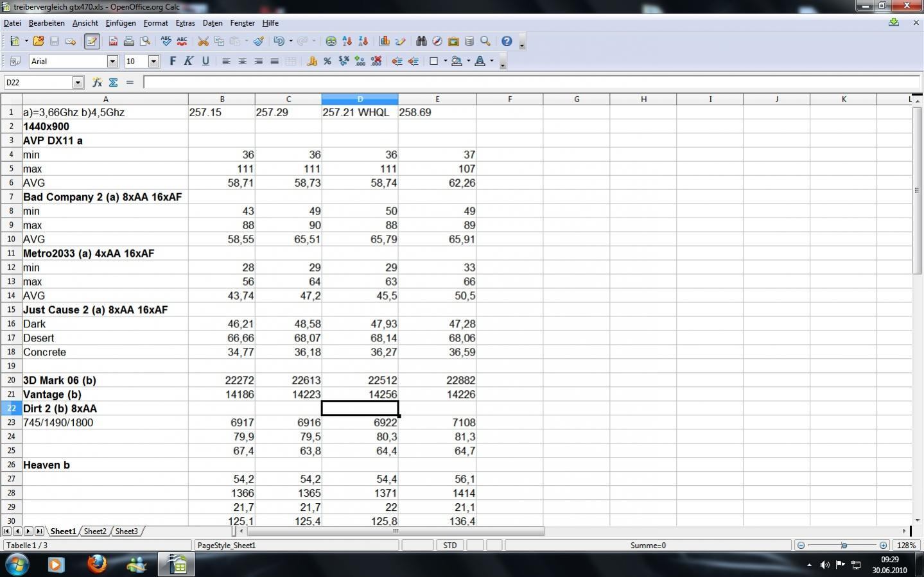Switch to the Sheet3 tab

click(126, 531)
